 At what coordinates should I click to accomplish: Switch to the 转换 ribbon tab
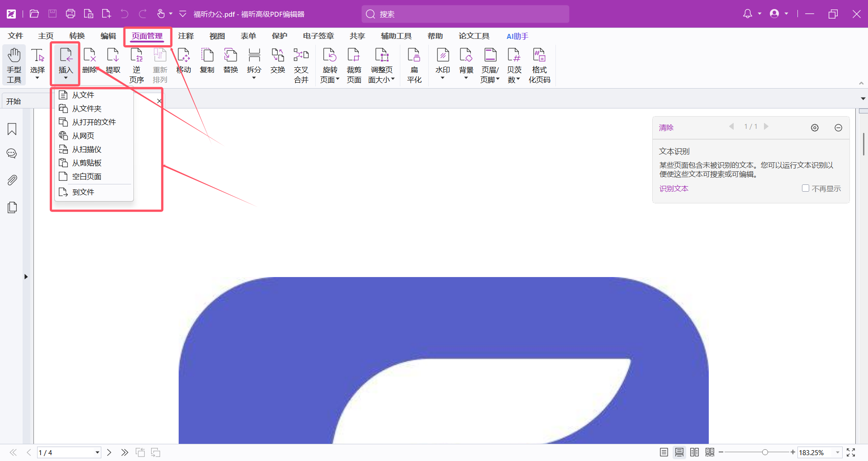[77, 36]
